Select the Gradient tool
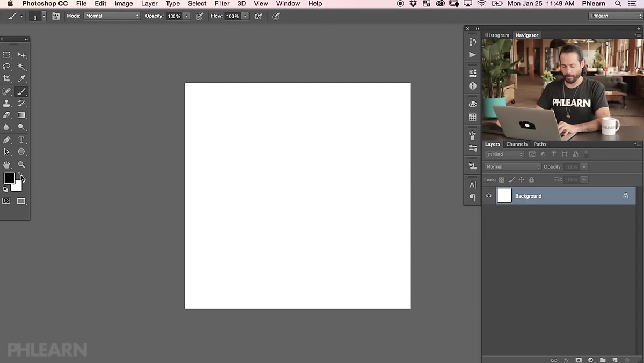This screenshot has height=363, width=644. (21, 115)
